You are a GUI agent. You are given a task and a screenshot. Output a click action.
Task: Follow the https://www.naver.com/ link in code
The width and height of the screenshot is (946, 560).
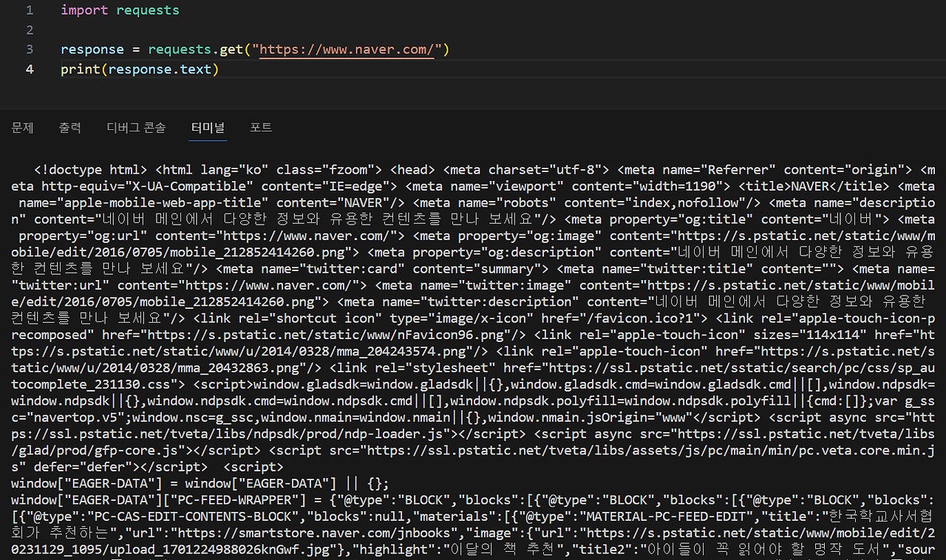point(347,49)
